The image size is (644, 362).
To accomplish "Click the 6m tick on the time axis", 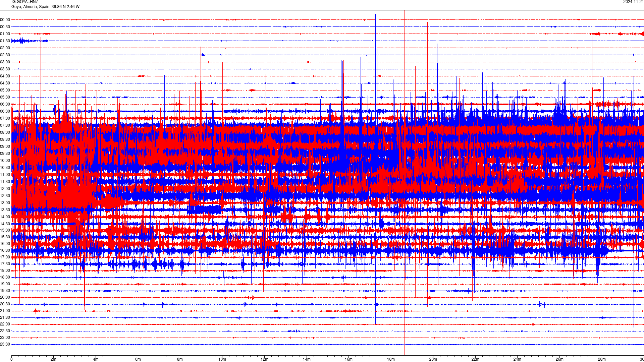I will [x=138, y=359].
